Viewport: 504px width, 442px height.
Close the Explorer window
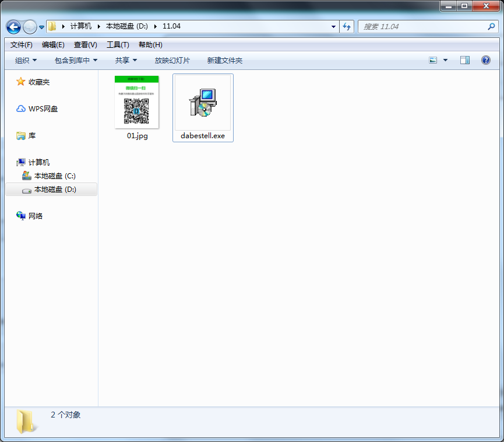[486, 6]
